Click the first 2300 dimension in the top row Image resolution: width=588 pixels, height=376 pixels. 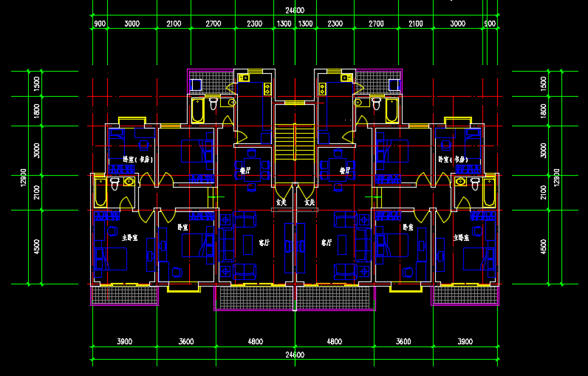255,24
